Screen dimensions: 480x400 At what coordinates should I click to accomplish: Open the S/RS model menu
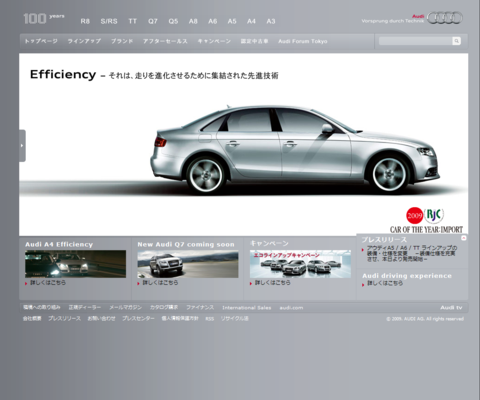[x=109, y=21]
